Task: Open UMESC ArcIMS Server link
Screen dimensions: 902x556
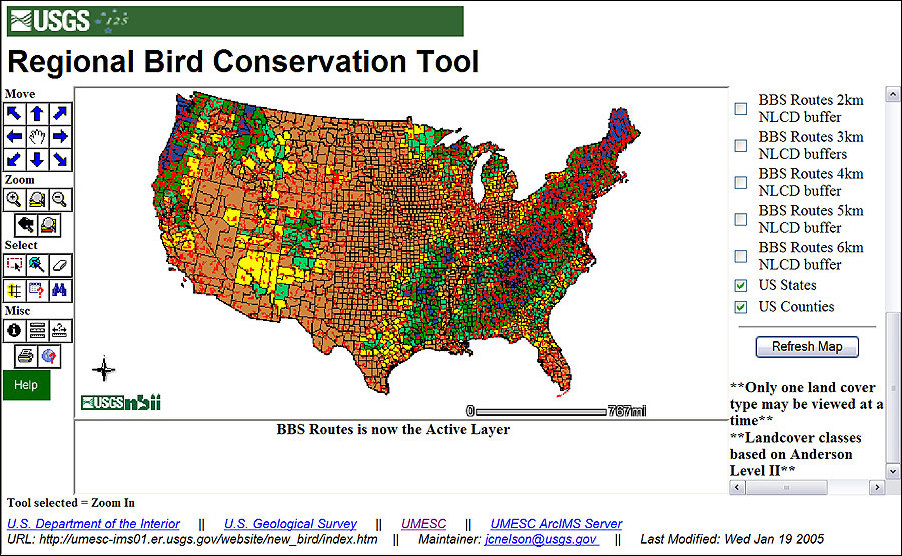Action: pos(556,524)
